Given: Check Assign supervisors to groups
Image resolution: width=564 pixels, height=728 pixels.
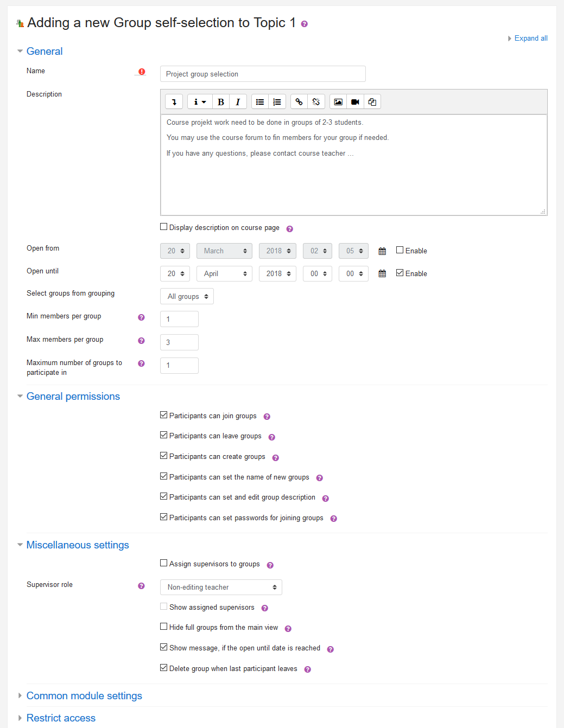Looking at the screenshot, I should [x=163, y=563].
